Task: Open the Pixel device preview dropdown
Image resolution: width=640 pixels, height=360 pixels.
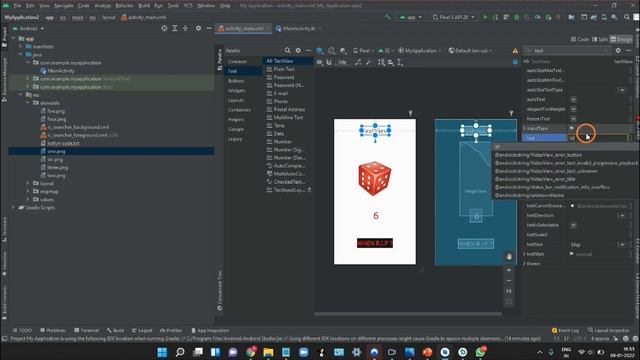Action: tap(363, 51)
